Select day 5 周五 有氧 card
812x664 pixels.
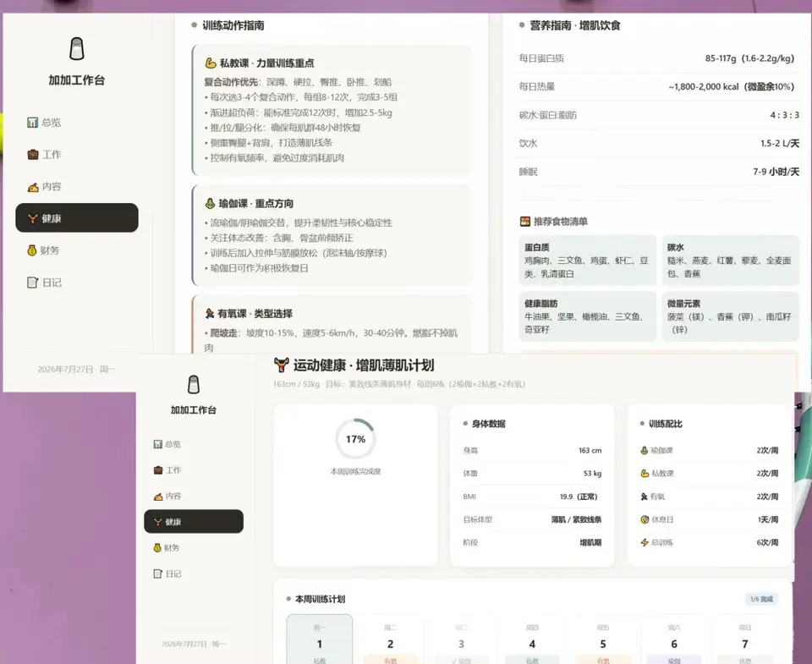tap(603, 640)
